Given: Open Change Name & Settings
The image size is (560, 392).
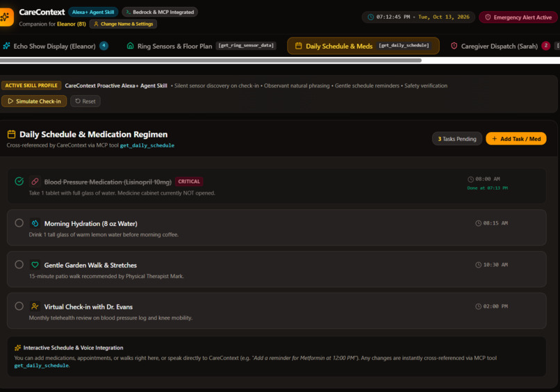Looking at the screenshot, I should tap(123, 24).
